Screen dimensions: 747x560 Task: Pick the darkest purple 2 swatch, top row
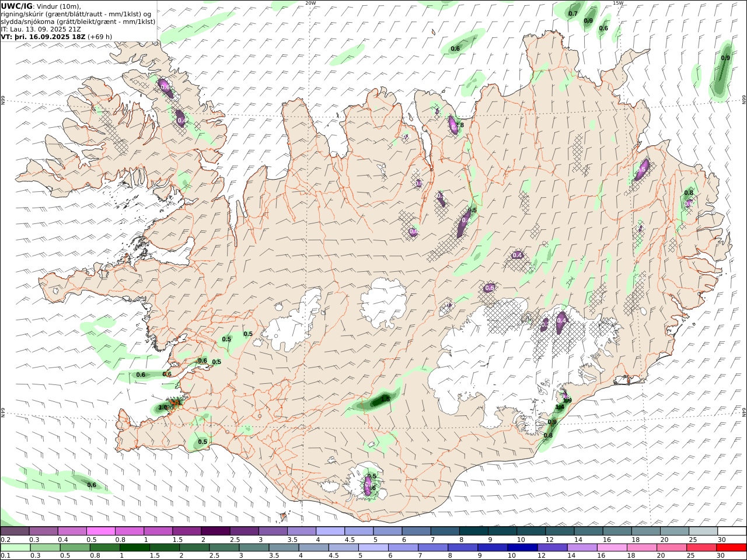click(x=215, y=531)
